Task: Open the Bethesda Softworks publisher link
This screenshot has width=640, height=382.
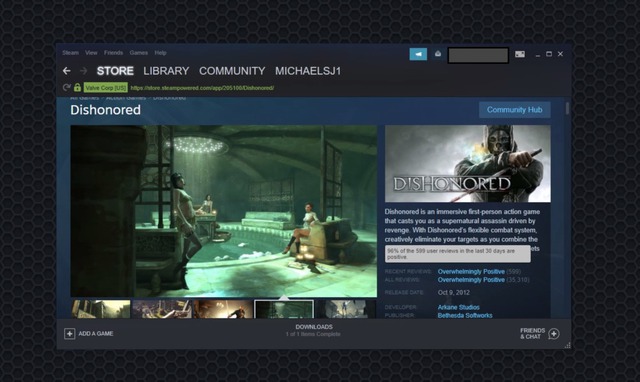Action: click(x=465, y=315)
